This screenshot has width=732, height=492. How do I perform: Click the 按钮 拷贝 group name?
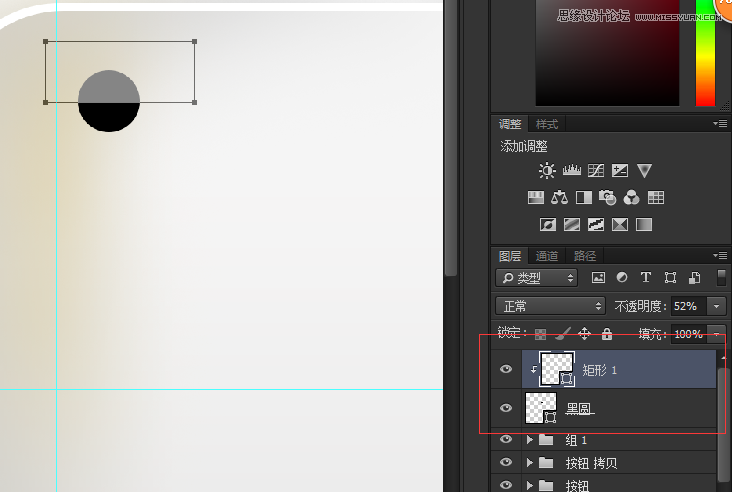click(x=591, y=463)
